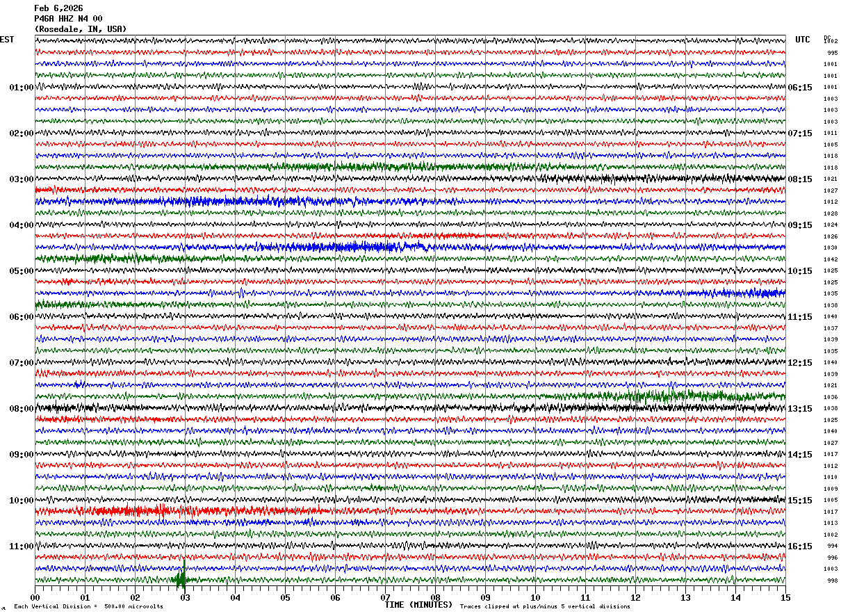Viewport: 841px width, 616px height.
Task: Click the value '1042' in the right column
Action: (831, 259)
